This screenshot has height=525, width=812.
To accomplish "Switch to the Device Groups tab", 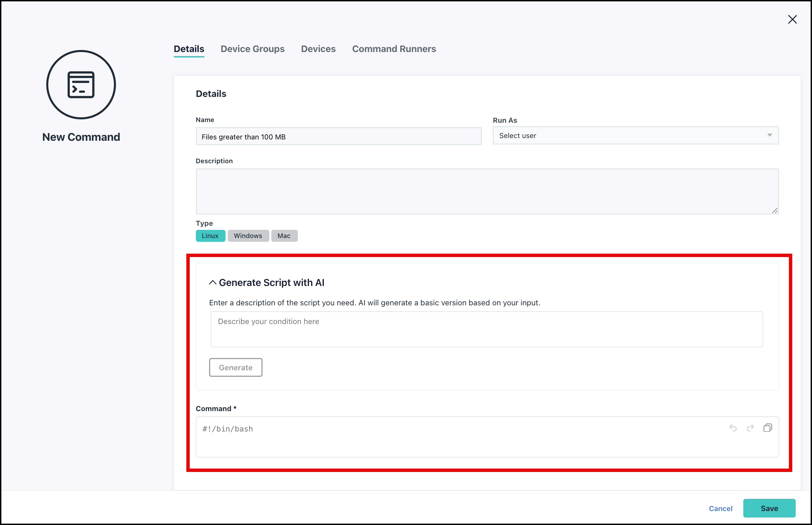I will [252, 49].
